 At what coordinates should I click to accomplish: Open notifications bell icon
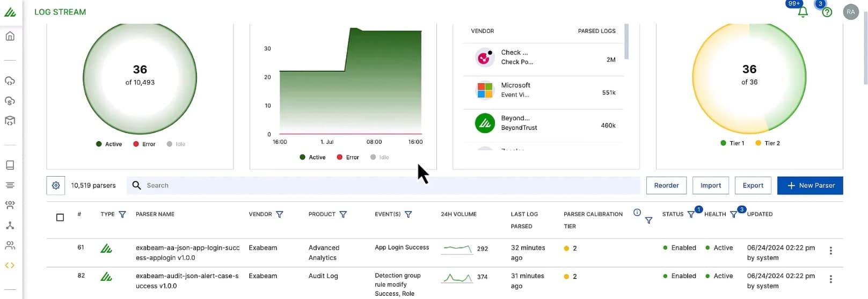(x=803, y=12)
